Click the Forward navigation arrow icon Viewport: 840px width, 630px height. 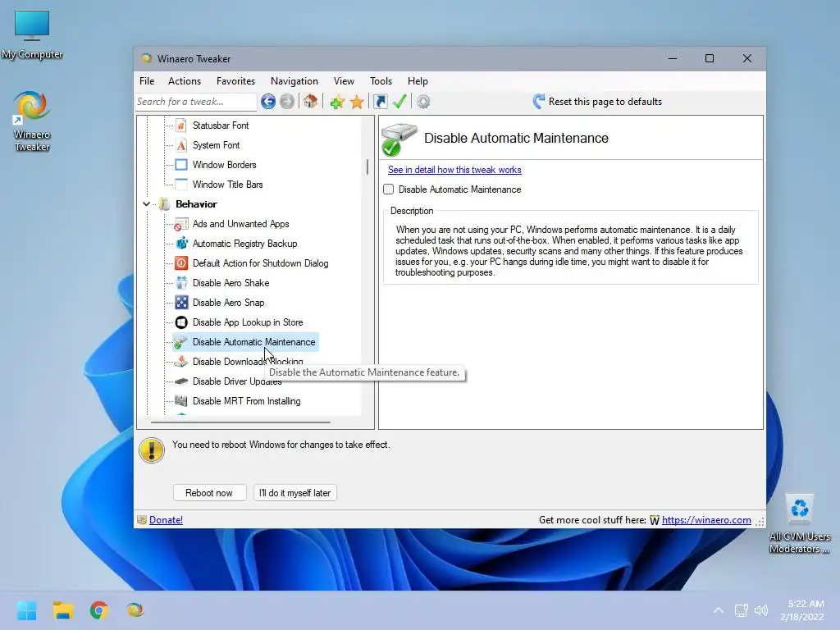pyautogui.click(x=287, y=101)
